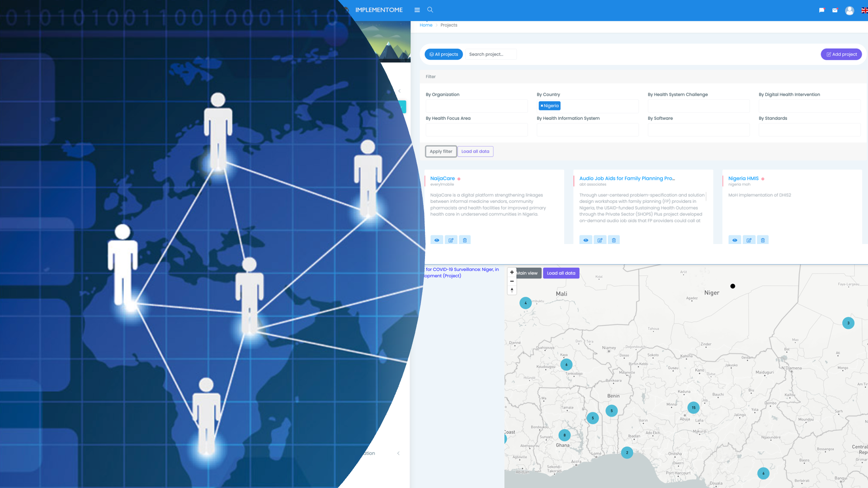Open By Health System Challenge dropdown
The image size is (868, 488).
click(x=698, y=106)
